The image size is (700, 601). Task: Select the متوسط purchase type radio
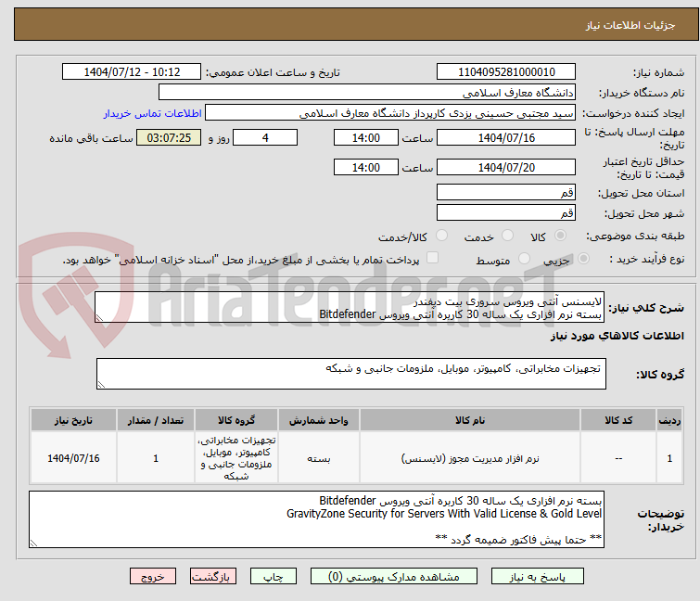[x=524, y=259]
